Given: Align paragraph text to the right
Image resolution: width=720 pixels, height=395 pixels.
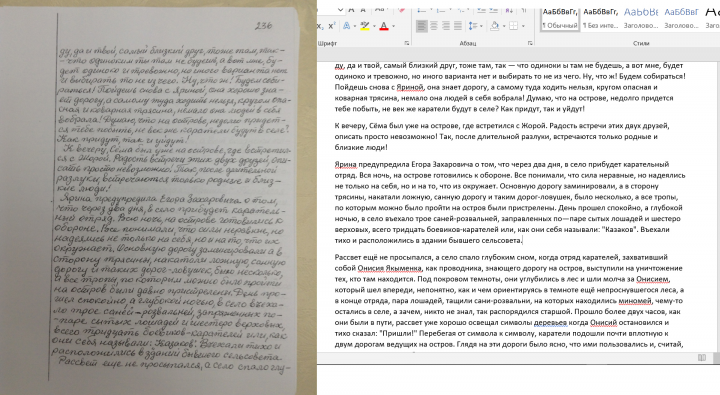Looking at the screenshot, I should (445, 26).
